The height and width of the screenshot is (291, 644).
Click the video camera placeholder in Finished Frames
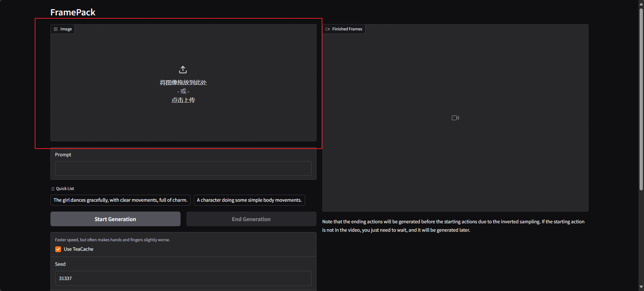click(455, 118)
